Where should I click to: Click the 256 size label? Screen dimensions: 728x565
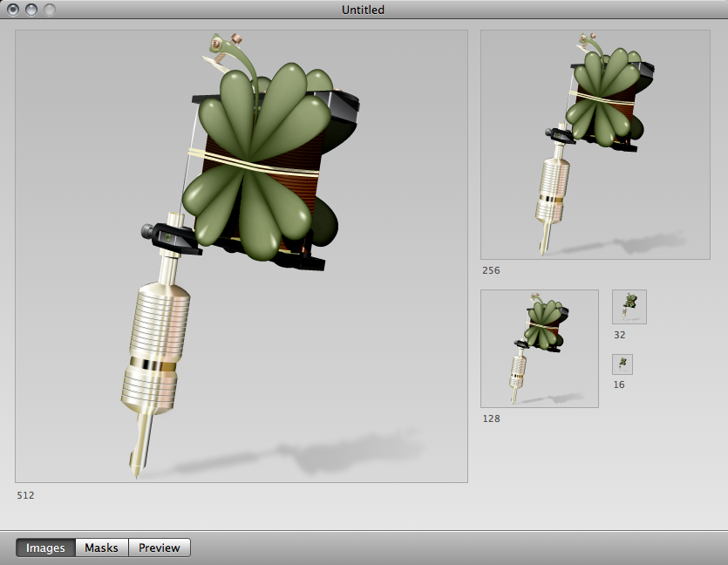(491, 270)
